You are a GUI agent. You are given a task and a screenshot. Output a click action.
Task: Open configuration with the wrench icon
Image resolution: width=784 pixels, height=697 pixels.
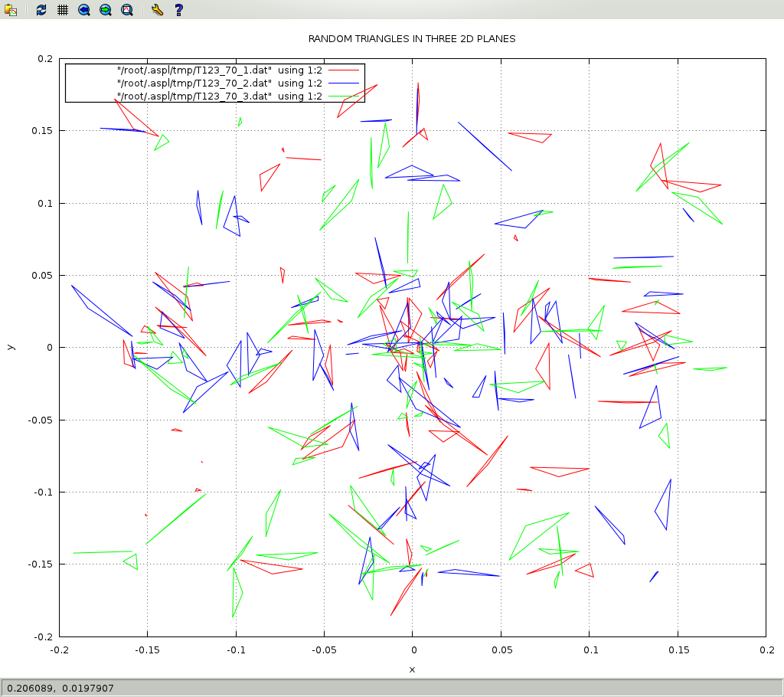[157, 10]
